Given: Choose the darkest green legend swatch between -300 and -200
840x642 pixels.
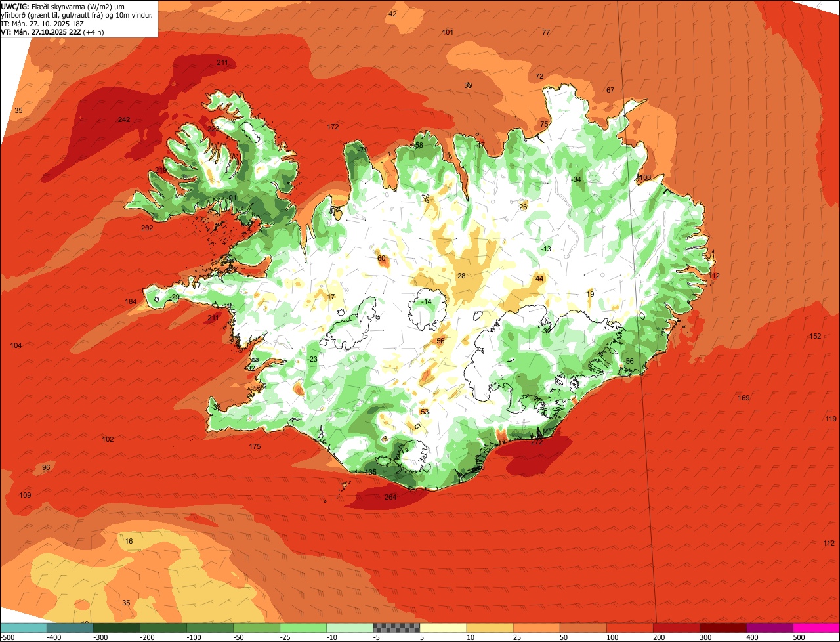Looking at the screenshot, I should 116,628.
